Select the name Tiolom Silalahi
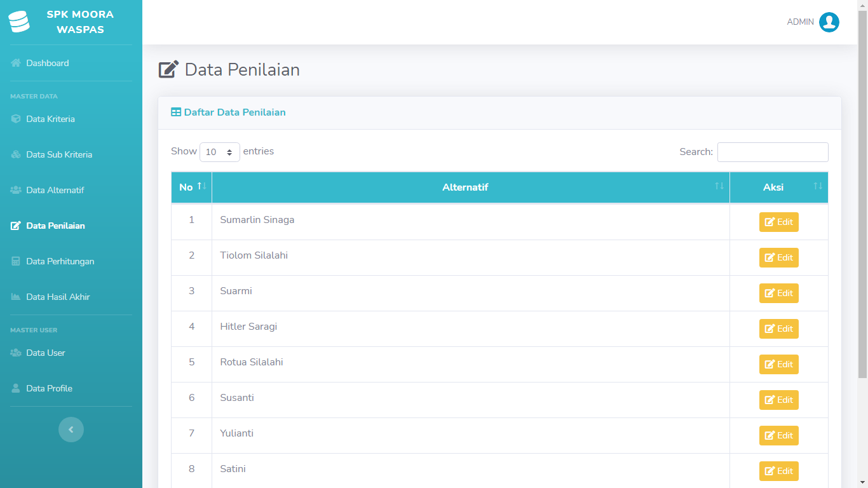This screenshot has width=868, height=488. pos(254,255)
